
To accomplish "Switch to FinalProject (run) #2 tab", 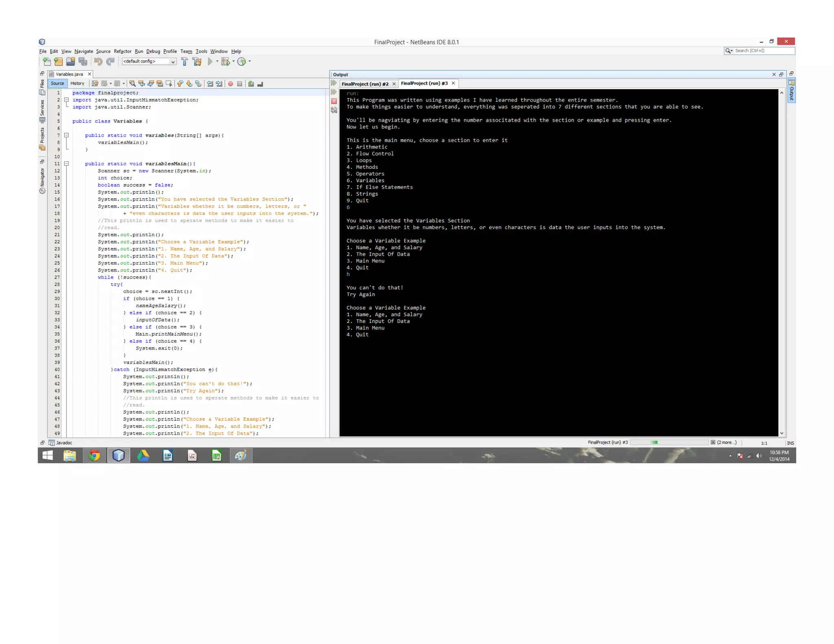I will [x=365, y=84].
